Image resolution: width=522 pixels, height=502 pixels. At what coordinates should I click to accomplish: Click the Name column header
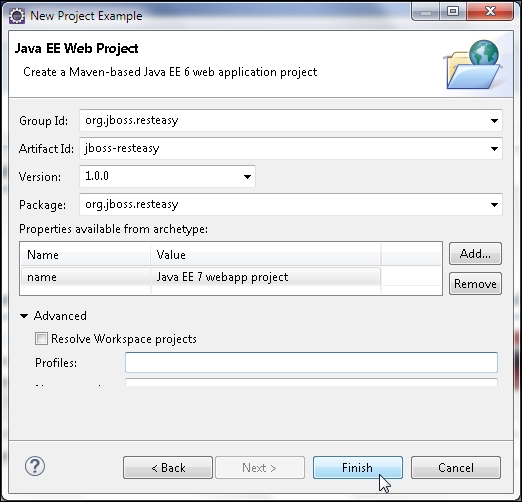click(x=86, y=255)
